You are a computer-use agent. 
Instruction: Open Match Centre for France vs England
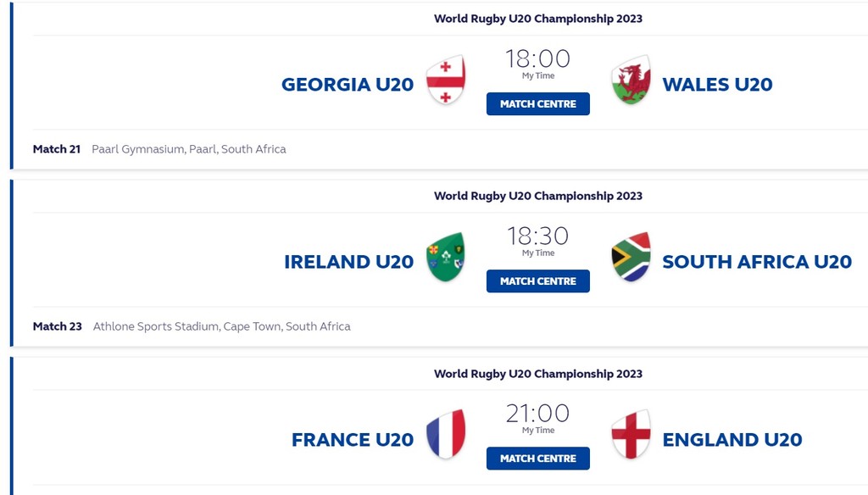pyautogui.click(x=537, y=459)
